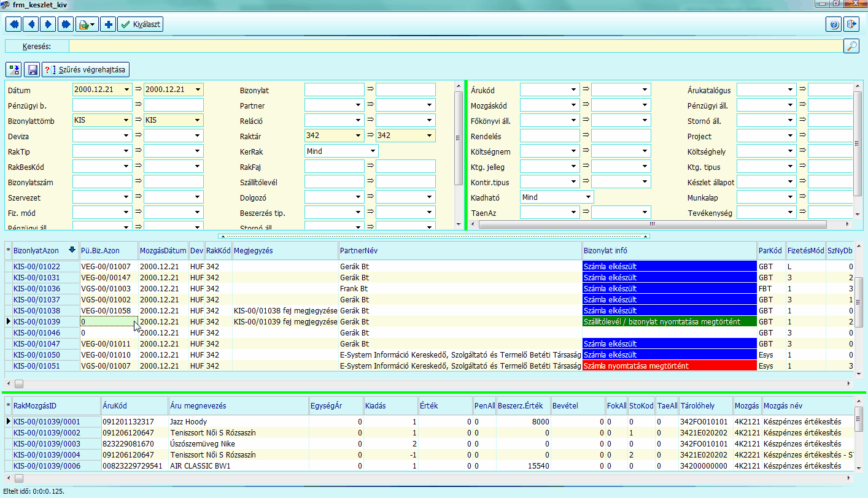
Task: Click the horizontal scrollbar under the item grid
Action: pyautogui.click(x=430, y=478)
